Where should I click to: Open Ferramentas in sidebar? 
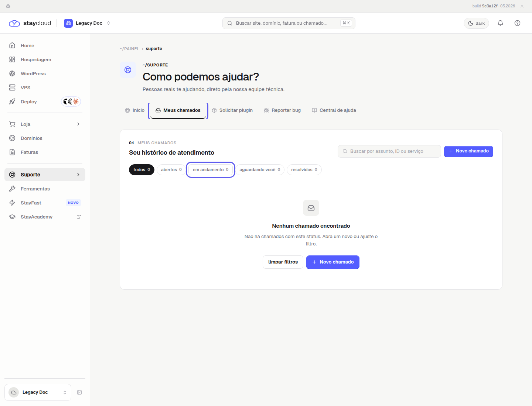tap(45, 189)
